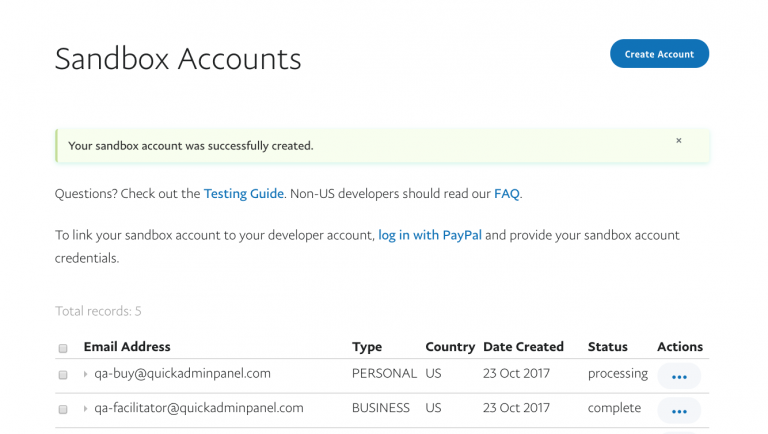
Task: Expand the qa-buy account details arrow
Action: (86, 375)
